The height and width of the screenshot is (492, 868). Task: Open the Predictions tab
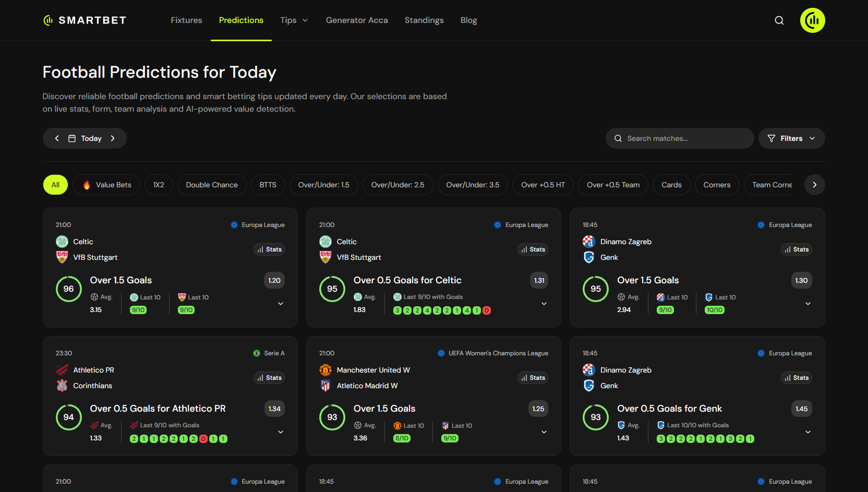click(x=241, y=20)
